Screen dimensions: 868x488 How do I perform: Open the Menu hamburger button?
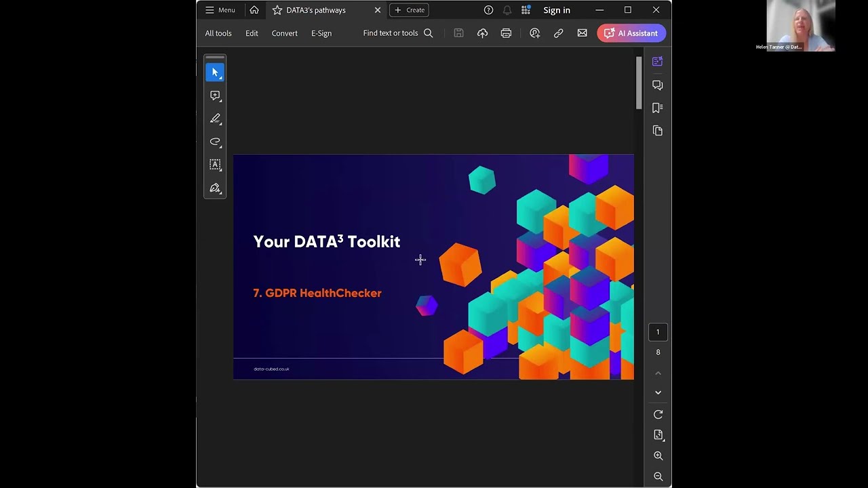(x=220, y=10)
